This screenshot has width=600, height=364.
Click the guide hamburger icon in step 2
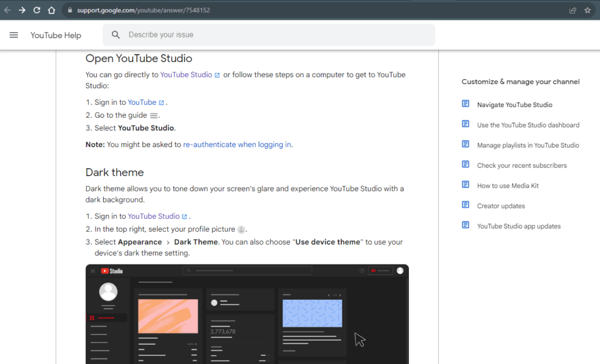click(154, 115)
